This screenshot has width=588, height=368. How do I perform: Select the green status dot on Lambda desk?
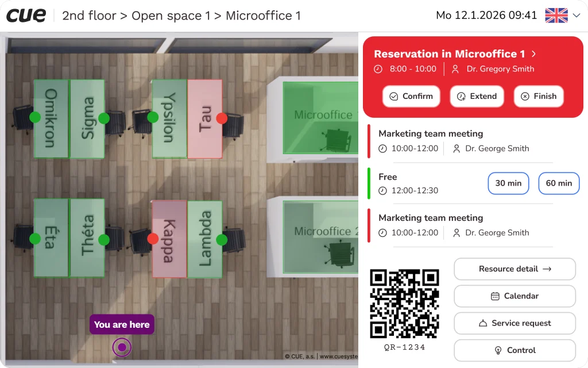(x=222, y=239)
